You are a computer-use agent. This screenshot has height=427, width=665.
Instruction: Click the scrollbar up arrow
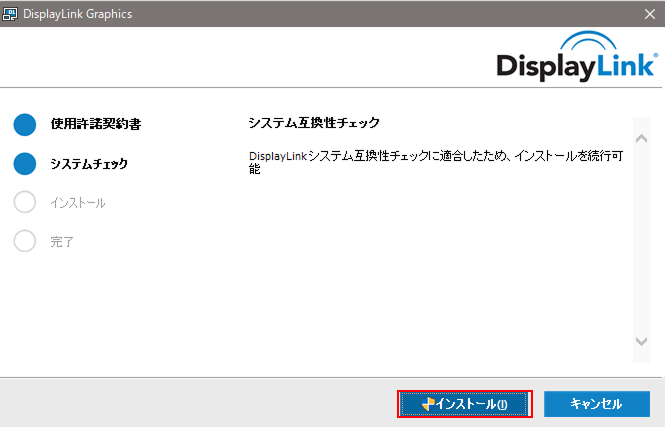coord(642,126)
